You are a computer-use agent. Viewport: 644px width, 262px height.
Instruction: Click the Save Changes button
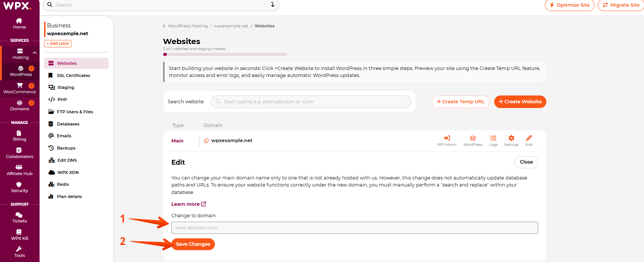coord(193,244)
